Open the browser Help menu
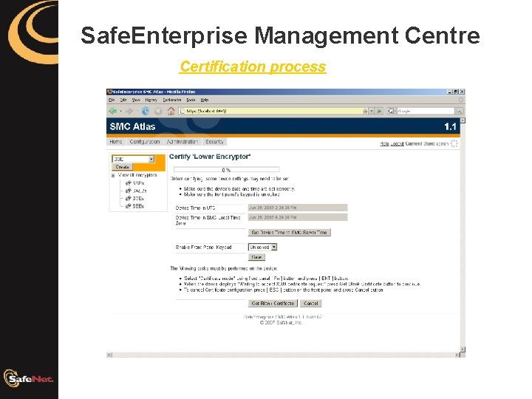This screenshot has height=399, width=532. 204,100
